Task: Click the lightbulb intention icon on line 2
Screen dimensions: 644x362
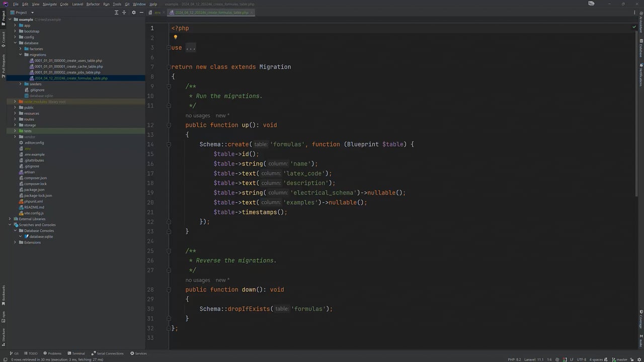Action: pos(175,37)
